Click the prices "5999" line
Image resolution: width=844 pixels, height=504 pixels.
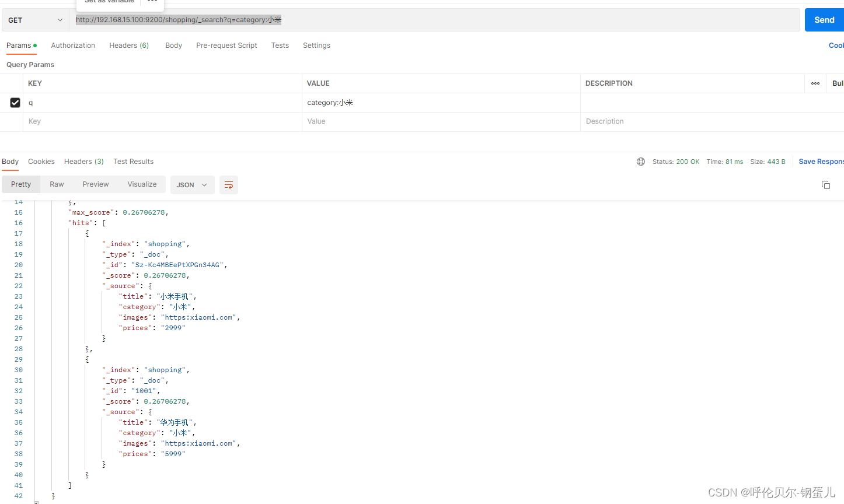coord(152,454)
